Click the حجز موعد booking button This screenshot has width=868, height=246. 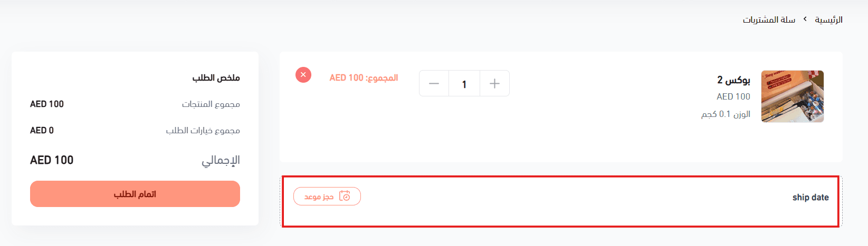[x=327, y=196]
